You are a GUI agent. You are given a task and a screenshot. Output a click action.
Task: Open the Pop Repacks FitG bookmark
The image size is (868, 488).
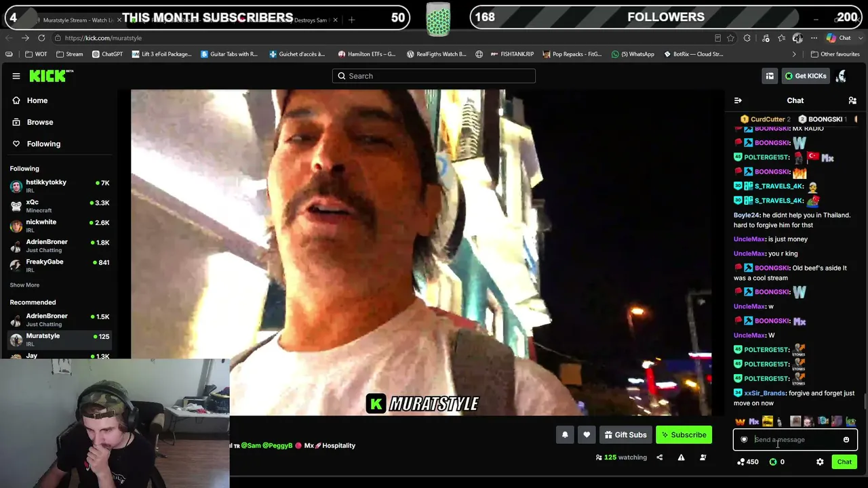(x=572, y=54)
